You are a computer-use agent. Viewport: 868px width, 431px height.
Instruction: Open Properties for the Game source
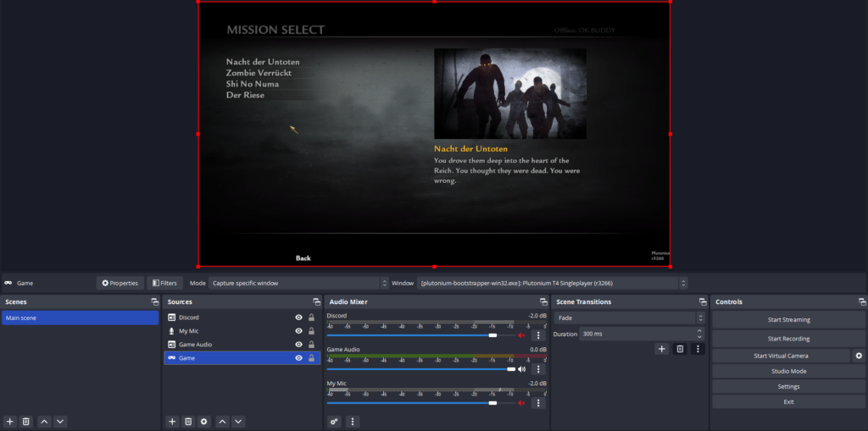pyautogui.click(x=120, y=284)
